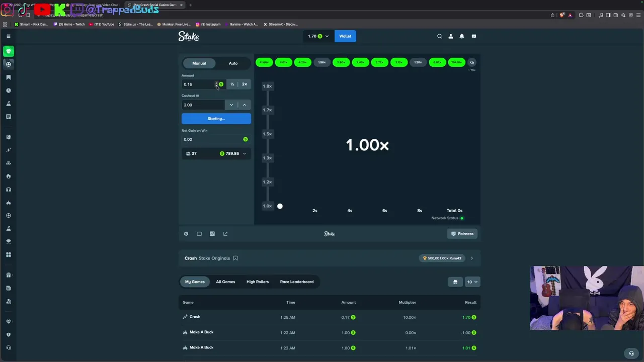
Task: Open Brave Wallet icon in toolbar
Action: coord(616,15)
